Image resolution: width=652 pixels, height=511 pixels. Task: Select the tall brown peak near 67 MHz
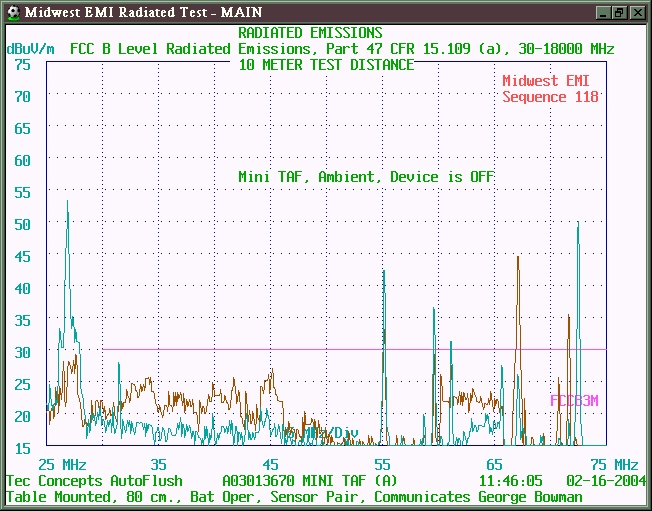click(518, 260)
